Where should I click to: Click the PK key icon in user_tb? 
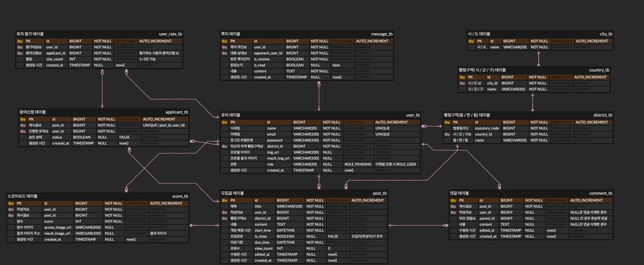coord(224,122)
